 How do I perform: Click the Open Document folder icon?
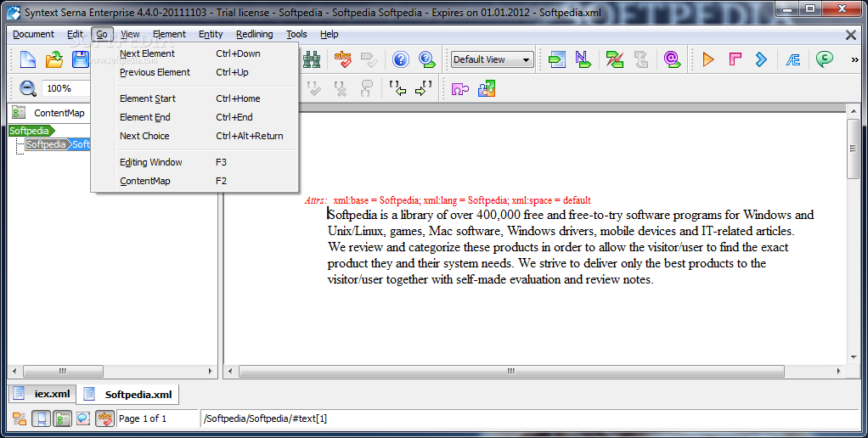coord(54,59)
